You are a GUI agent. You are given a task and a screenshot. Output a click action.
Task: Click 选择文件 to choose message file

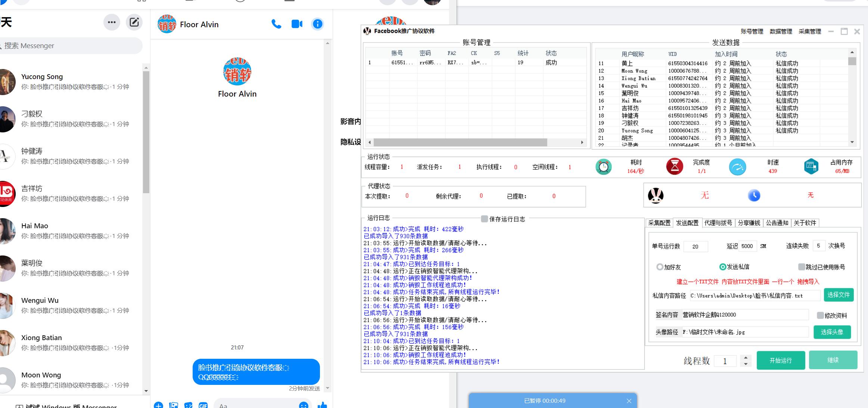(838, 295)
